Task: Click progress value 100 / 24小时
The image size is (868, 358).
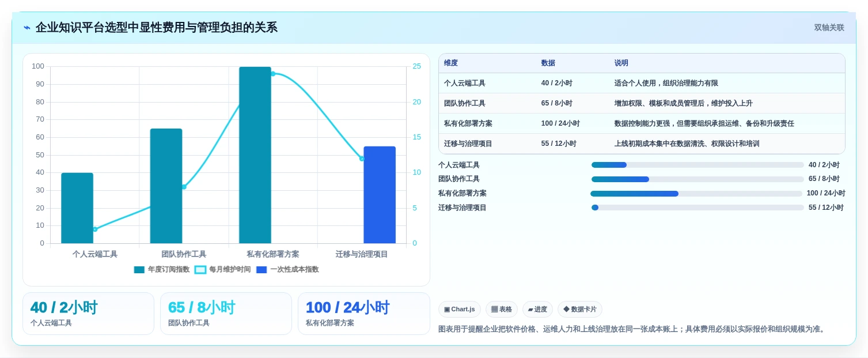Action: 826,194
